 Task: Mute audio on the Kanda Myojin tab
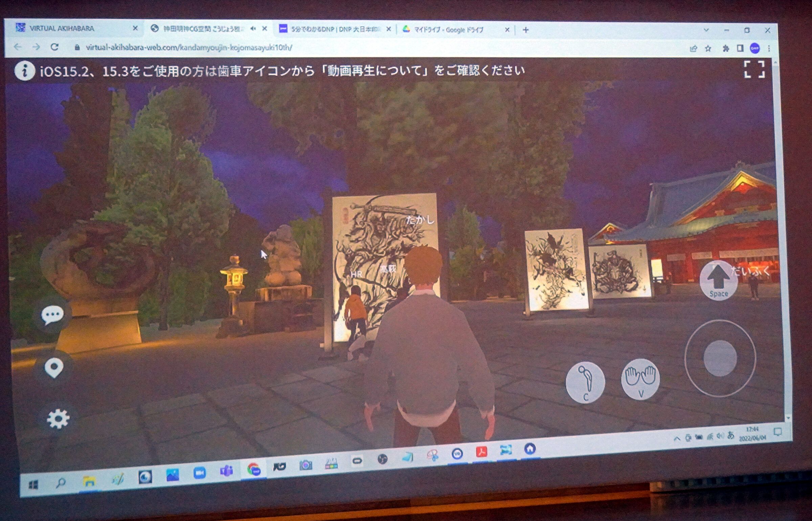(x=253, y=29)
